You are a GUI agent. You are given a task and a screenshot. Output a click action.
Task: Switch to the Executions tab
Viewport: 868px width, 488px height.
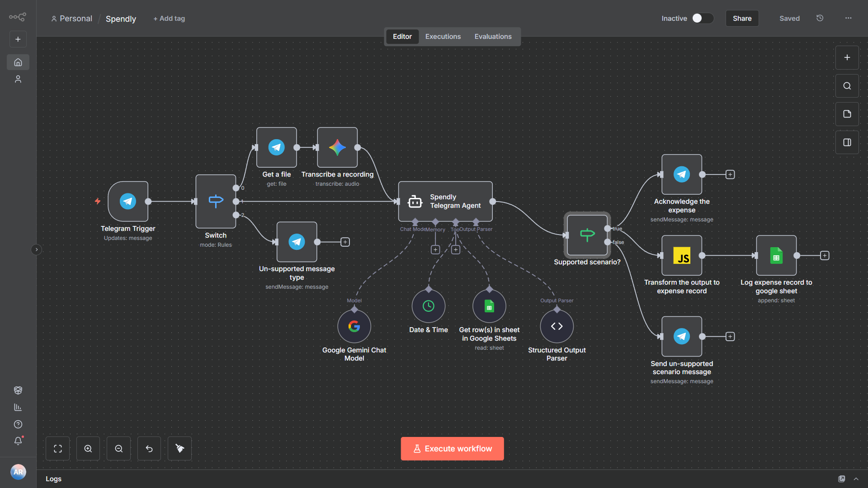[x=443, y=37]
